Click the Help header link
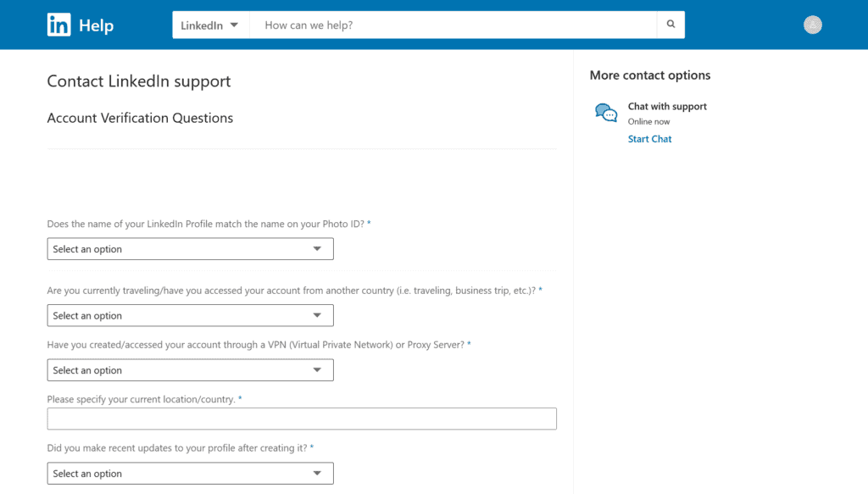This screenshot has width=868, height=494. [97, 25]
